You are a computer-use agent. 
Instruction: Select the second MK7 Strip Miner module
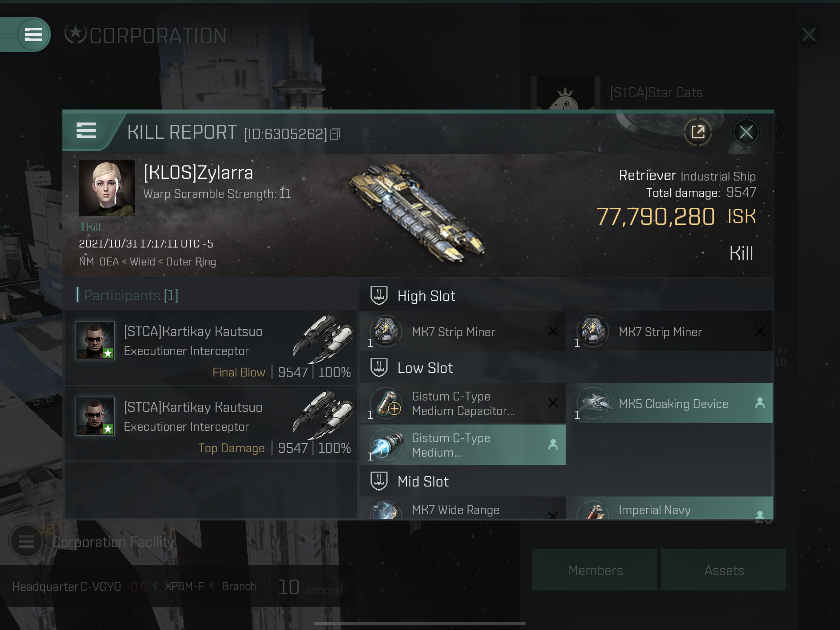(672, 331)
